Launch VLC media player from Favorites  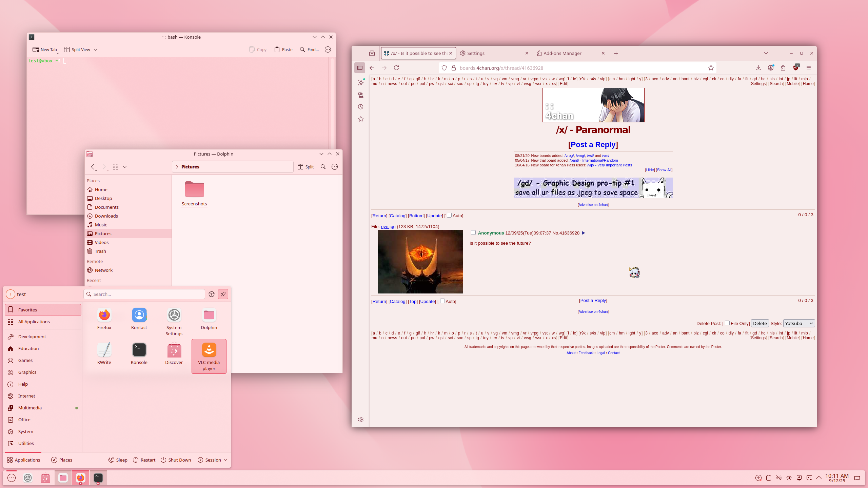(x=209, y=356)
